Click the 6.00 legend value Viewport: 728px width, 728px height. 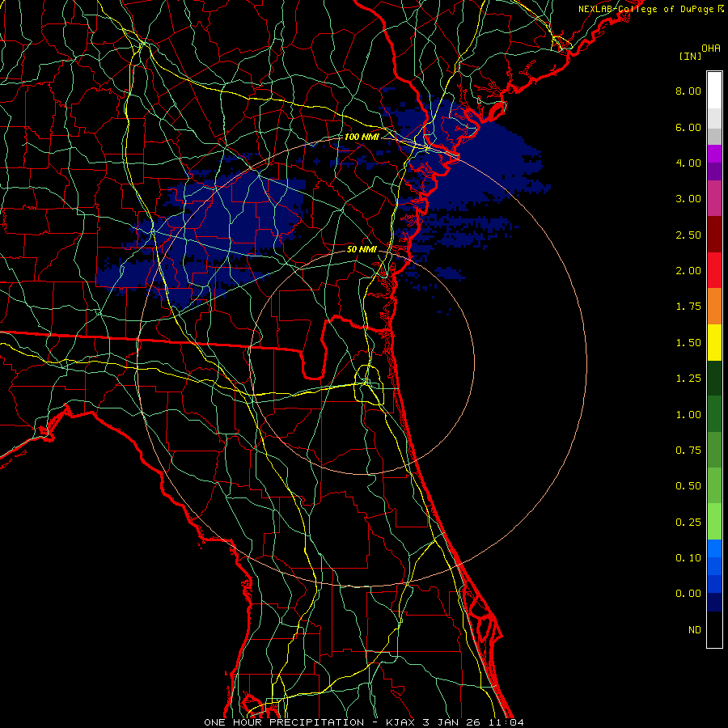[688, 127]
